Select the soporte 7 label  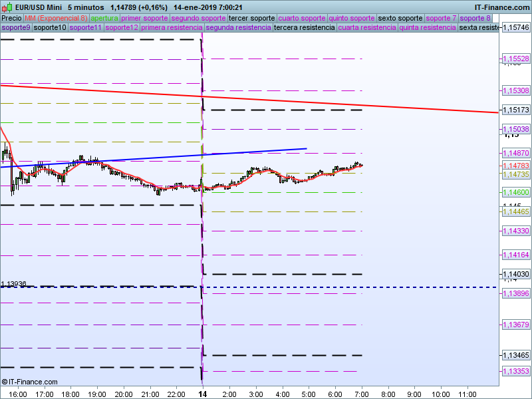click(x=441, y=18)
